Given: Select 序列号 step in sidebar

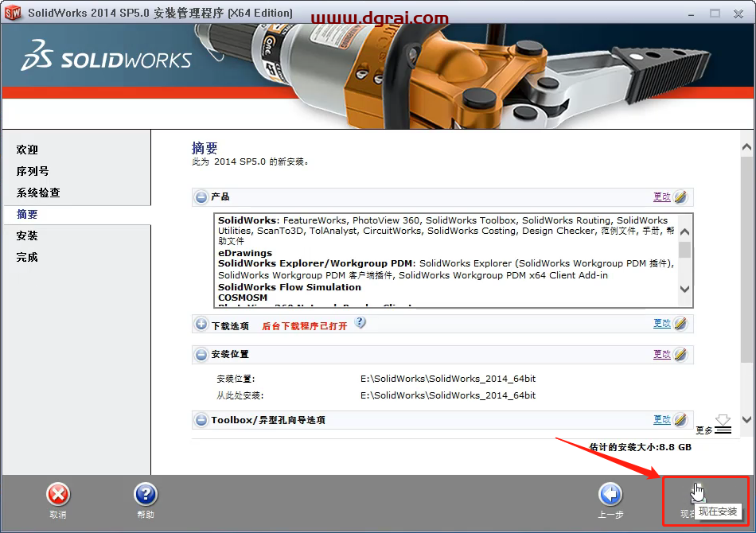Looking at the screenshot, I should [33, 172].
